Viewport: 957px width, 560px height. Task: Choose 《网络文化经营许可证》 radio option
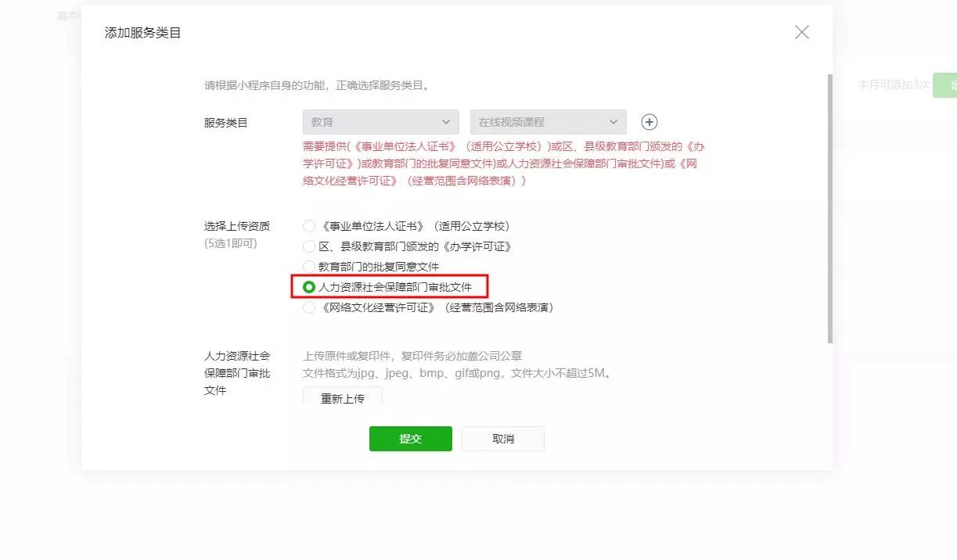(x=309, y=307)
